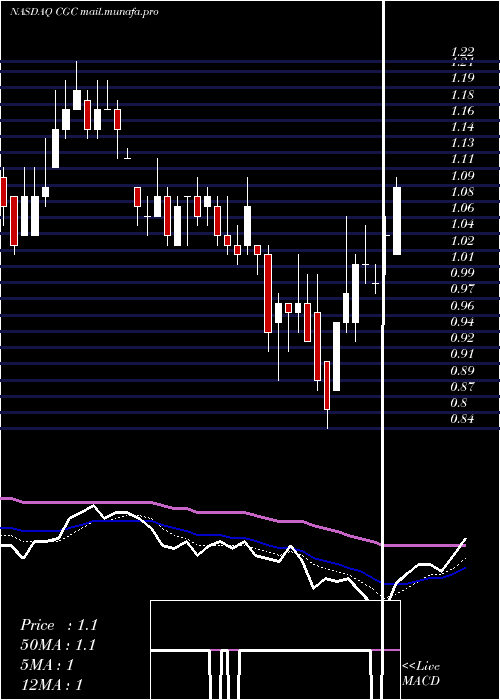Pick the 0.92 price axis label
The height and width of the screenshot is (700, 500).
pyautogui.click(x=462, y=338)
